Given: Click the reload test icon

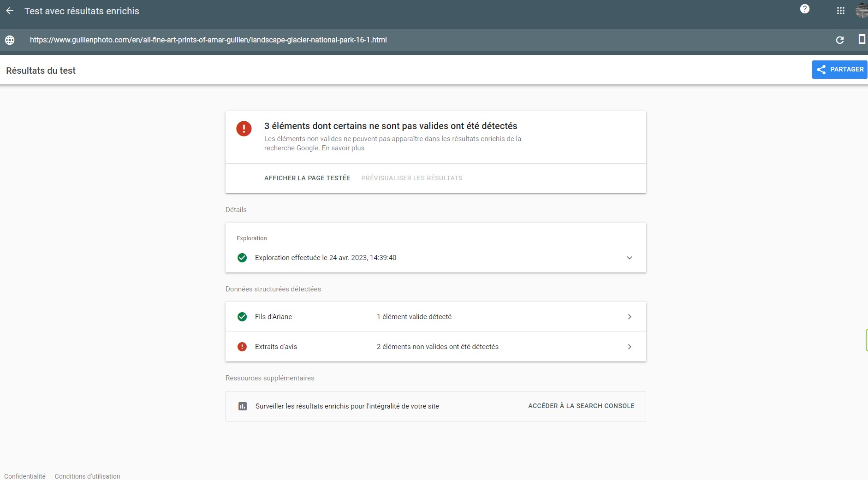Looking at the screenshot, I should point(840,40).
